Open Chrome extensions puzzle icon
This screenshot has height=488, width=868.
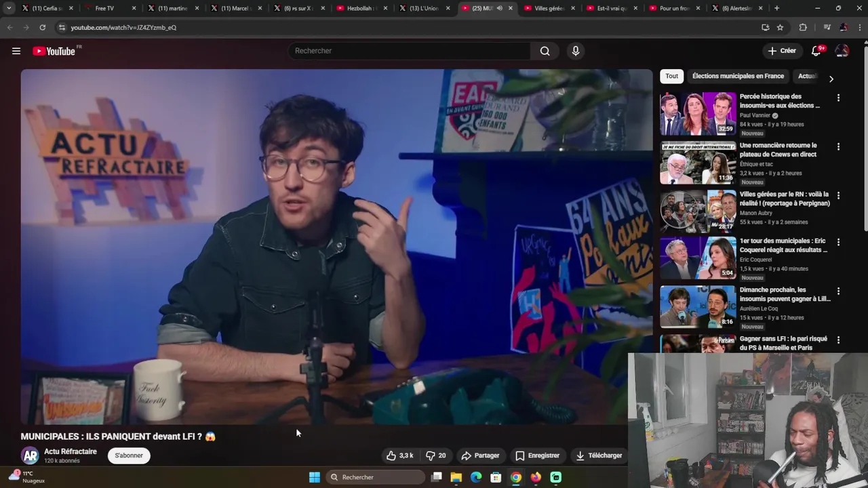[803, 27]
